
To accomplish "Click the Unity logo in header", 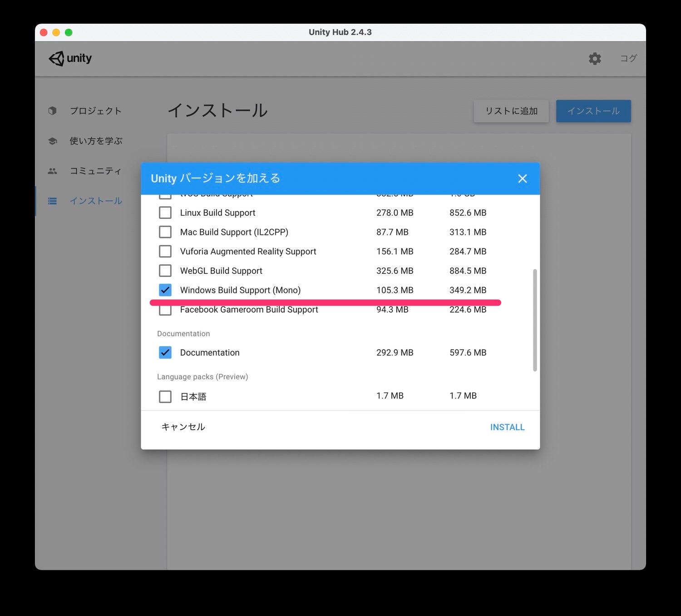I will pos(70,59).
